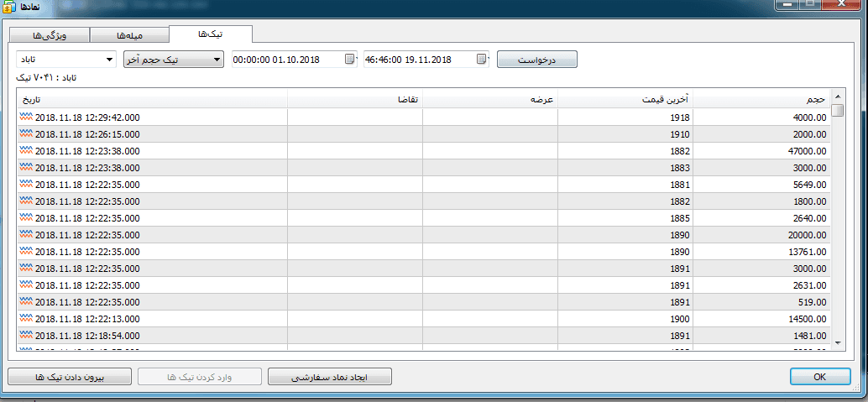The height and width of the screenshot is (402, 868).
Task: Click tick icon in row with volume 519.00
Action: coord(26,302)
